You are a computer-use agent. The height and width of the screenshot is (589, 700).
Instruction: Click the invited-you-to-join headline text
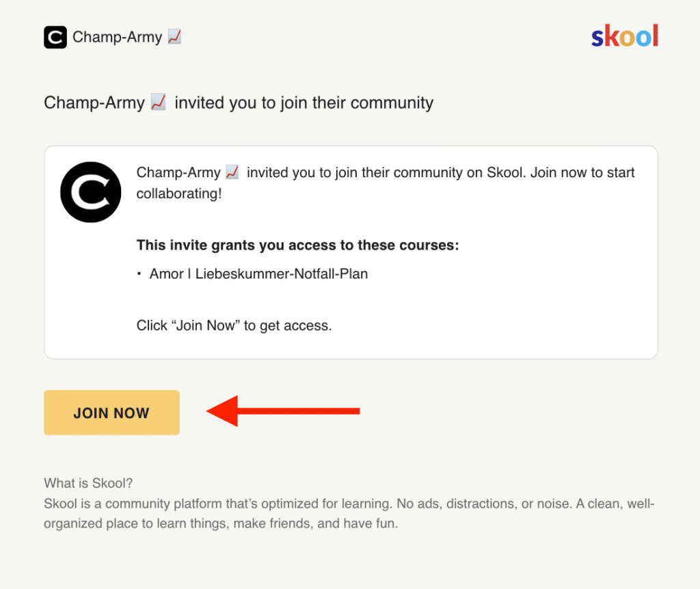[x=239, y=103]
